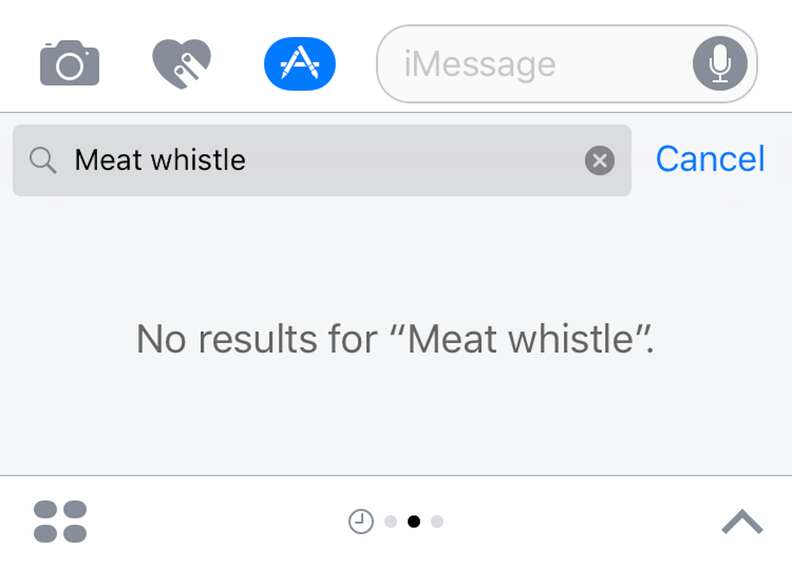Open the app drawer four-oval icon
This screenshot has height=568, width=792.
click(60, 521)
